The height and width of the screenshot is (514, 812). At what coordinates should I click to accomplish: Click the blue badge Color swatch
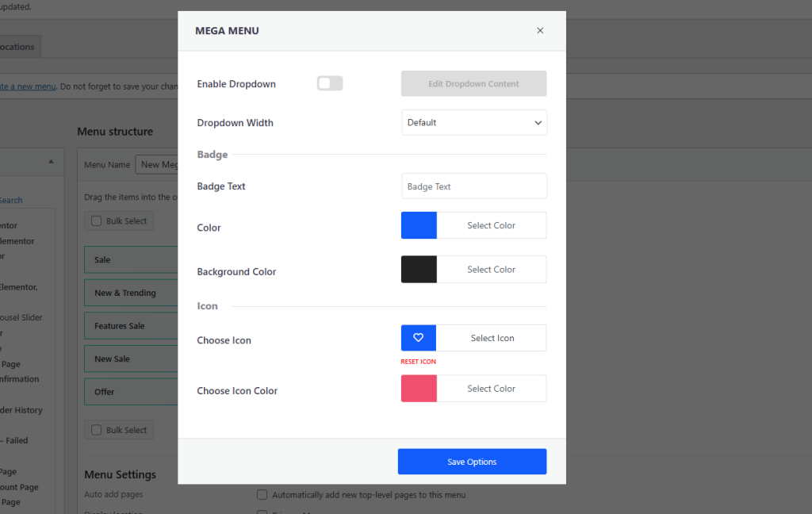tap(419, 225)
